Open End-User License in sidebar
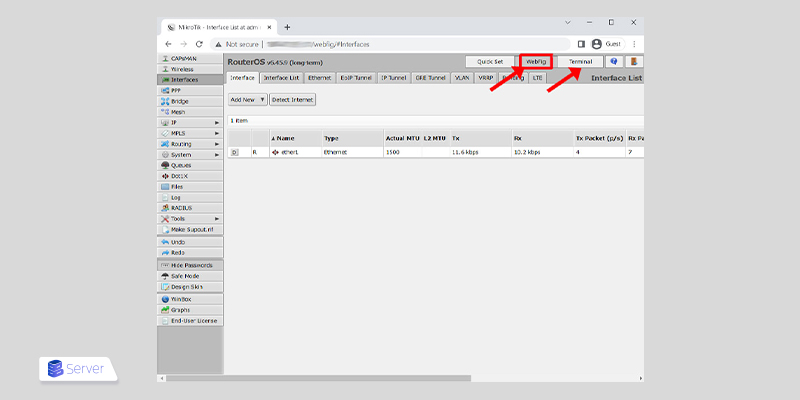 [190, 321]
